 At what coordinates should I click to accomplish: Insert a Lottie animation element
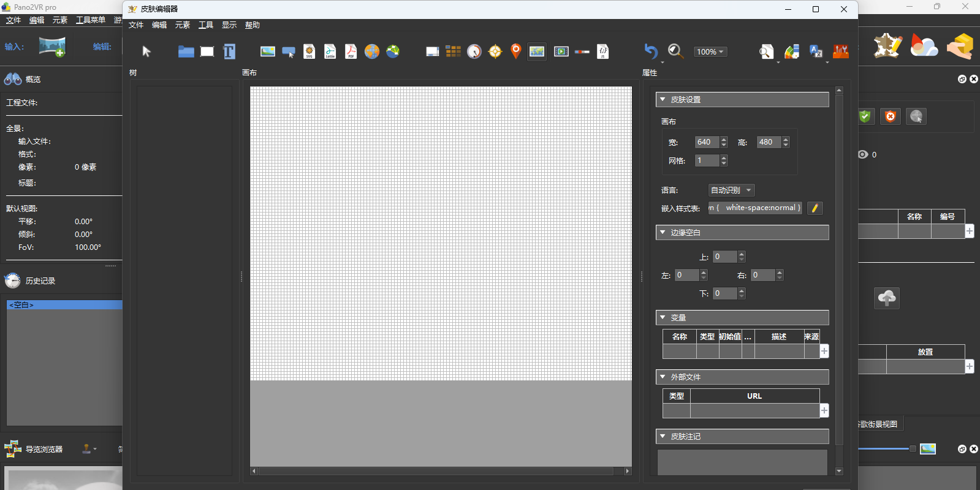pyautogui.click(x=330, y=51)
